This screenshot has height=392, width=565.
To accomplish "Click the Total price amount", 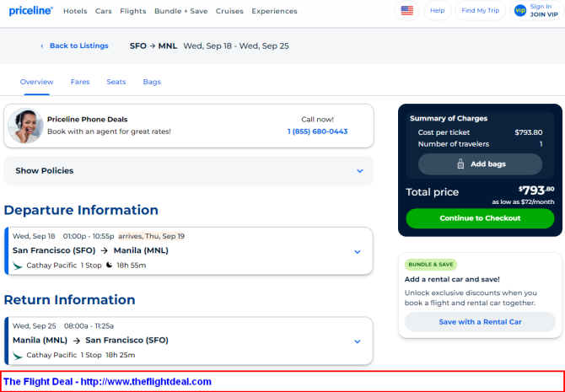I will [x=536, y=191].
